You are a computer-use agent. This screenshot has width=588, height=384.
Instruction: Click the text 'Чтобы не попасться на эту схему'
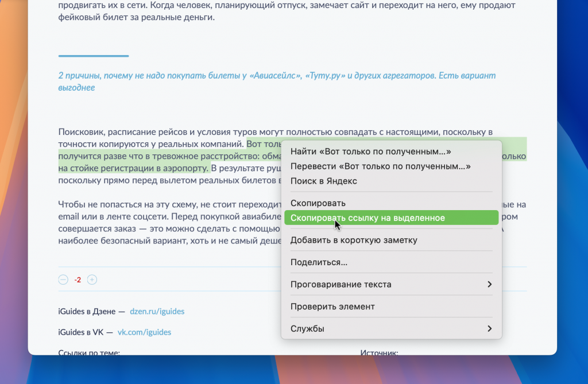click(x=128, y=204)
